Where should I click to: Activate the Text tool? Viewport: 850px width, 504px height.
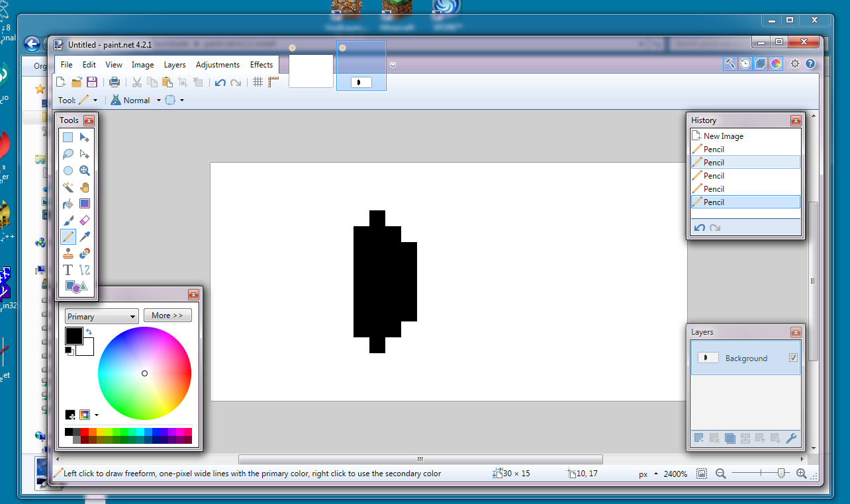[x=68, y=269]
